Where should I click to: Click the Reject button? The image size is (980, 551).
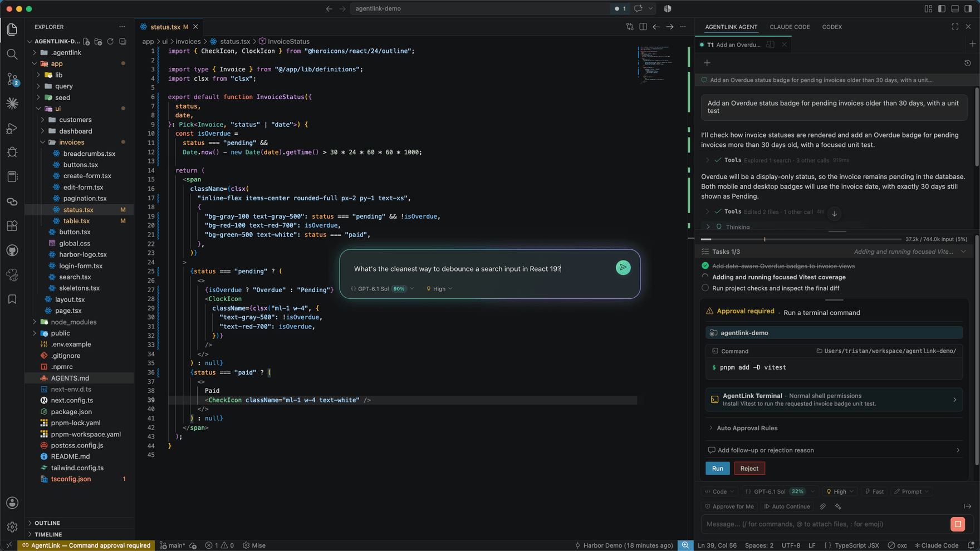(749, 469)
